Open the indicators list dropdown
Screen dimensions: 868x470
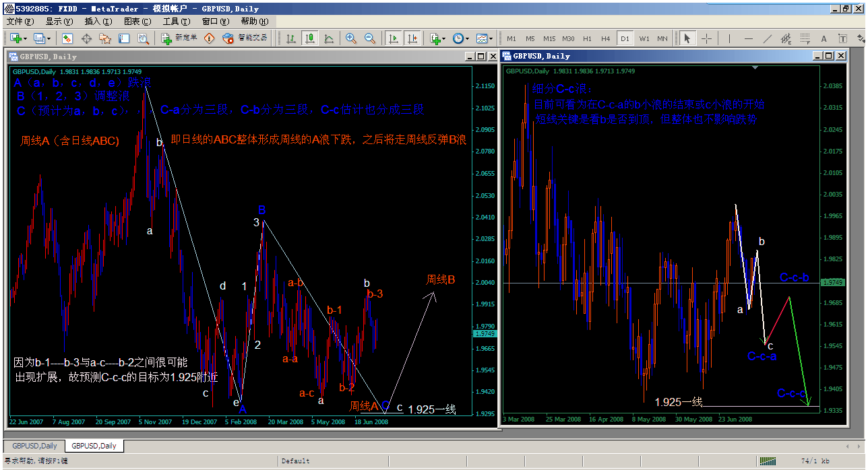point(438,38)
